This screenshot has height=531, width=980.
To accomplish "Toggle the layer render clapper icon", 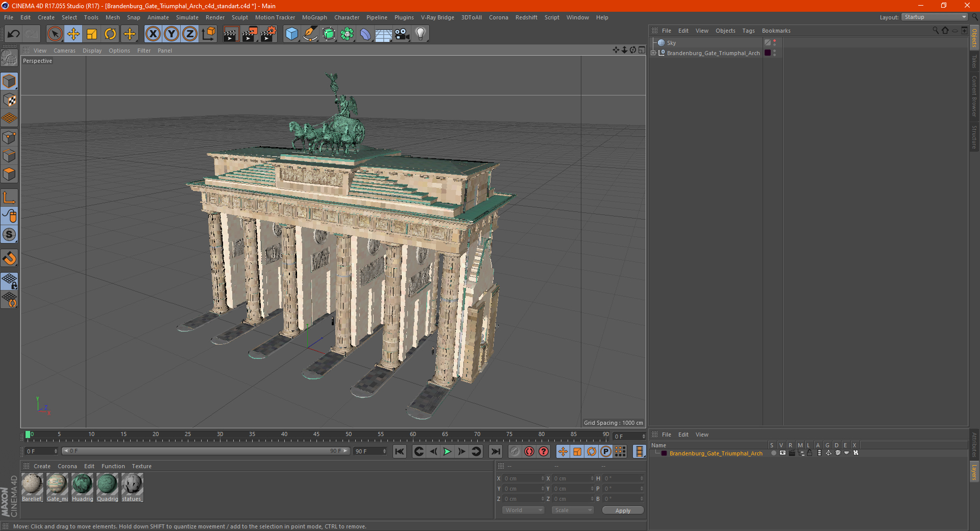I will [x=792, y=453].
